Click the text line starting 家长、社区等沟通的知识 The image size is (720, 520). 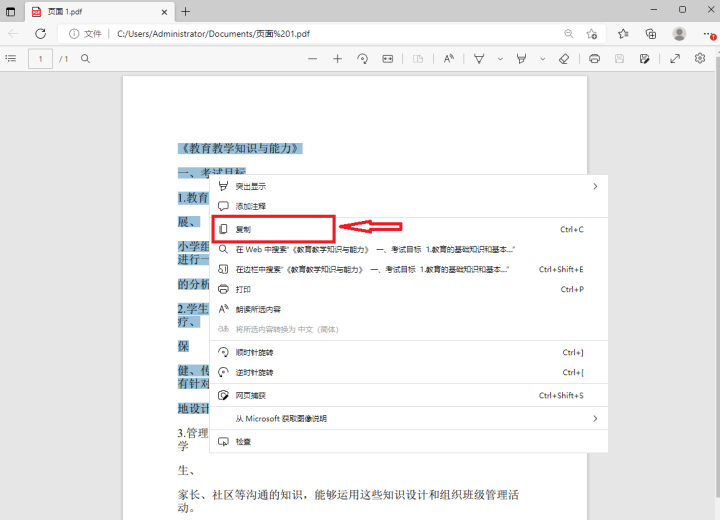tap(348, 495)
